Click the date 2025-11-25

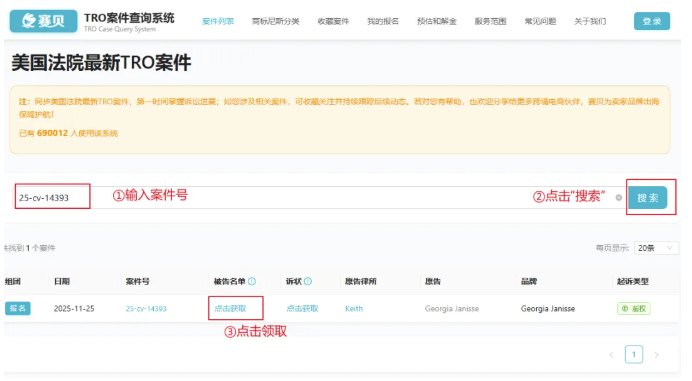pyautogui.click(x=74, y=309)
